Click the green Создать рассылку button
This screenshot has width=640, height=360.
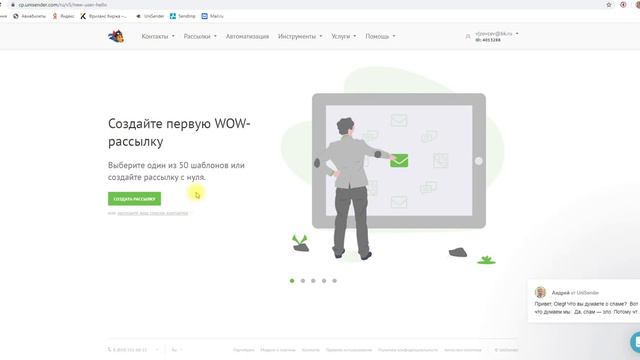(134, 199)
